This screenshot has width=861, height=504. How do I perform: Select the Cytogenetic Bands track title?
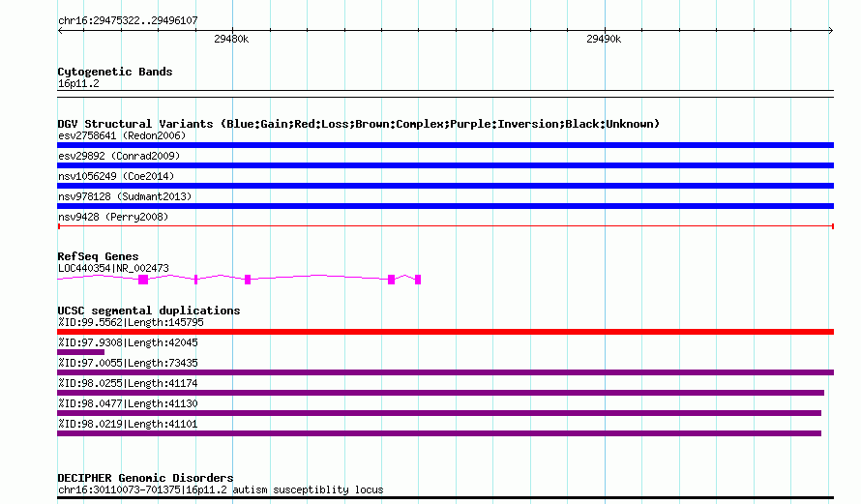tap(115, 72)
